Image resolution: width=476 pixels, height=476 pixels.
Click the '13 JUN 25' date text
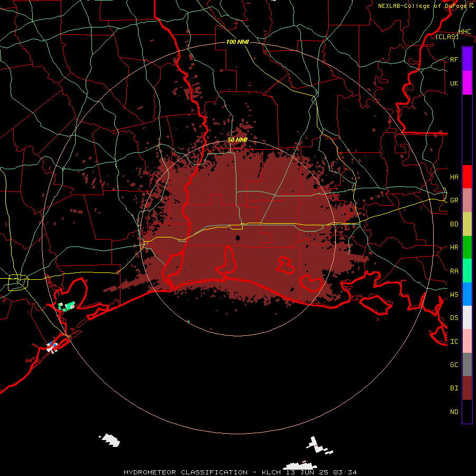pos(307,472)
